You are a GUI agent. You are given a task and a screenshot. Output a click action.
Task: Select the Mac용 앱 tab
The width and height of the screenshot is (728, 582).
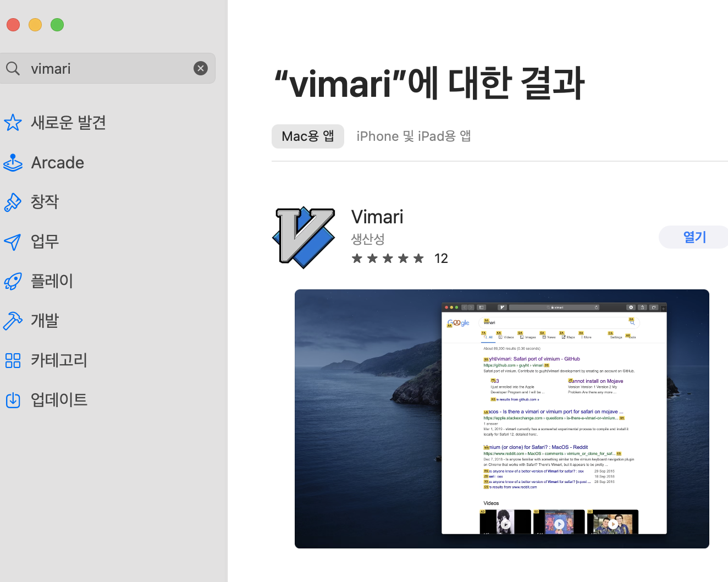(x=308, y=136)
